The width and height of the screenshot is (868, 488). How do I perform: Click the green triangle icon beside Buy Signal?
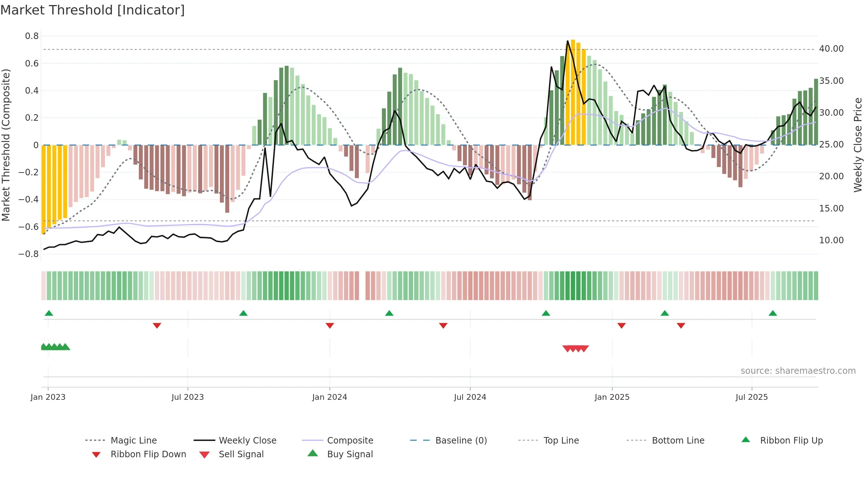pos(313,453)
